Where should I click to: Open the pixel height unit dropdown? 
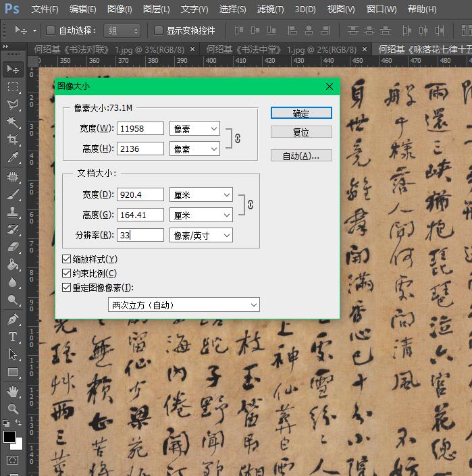tap(194, 149)
